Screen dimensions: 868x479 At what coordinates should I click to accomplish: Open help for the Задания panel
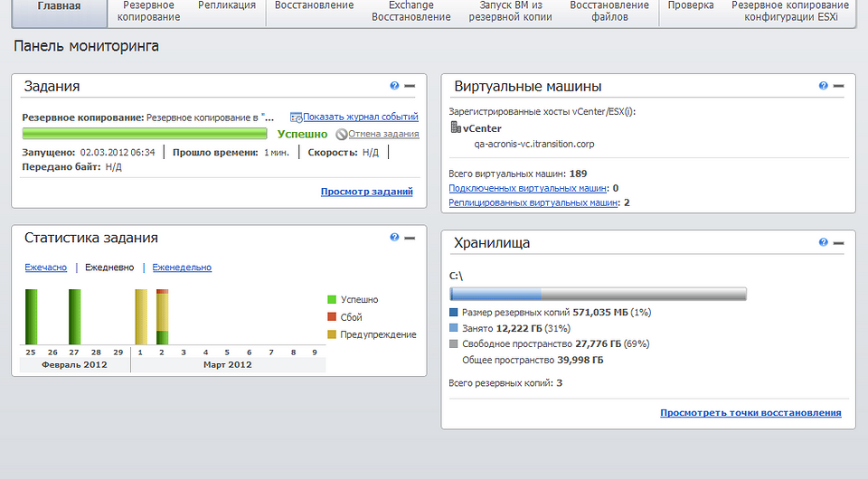(x=394, y=86)
